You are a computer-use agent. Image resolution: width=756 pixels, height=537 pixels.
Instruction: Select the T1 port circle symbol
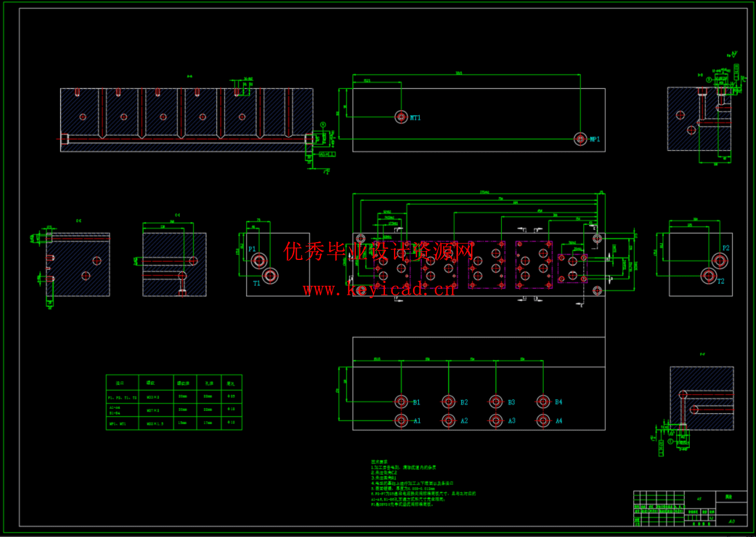click(270, 276)
